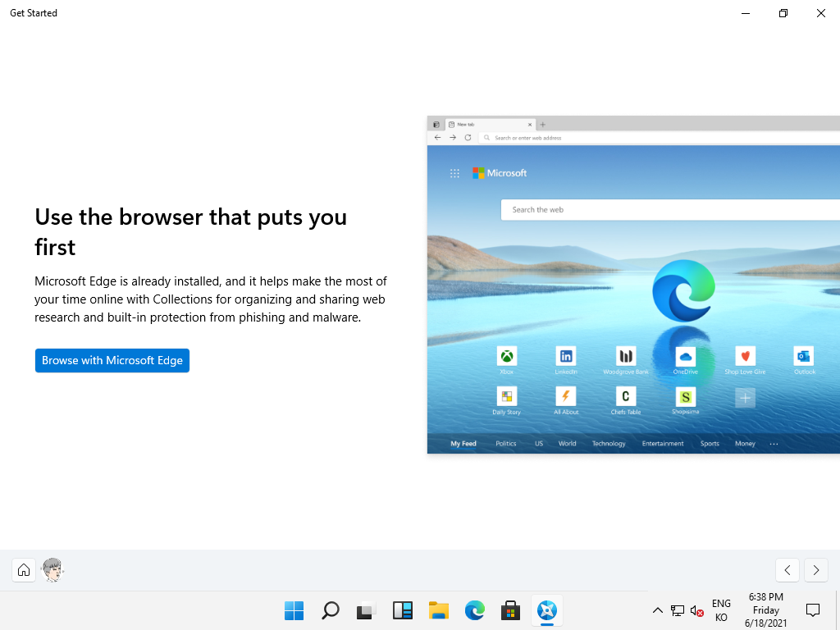Open Widgets panel from taskbar

tap(402, 610)
